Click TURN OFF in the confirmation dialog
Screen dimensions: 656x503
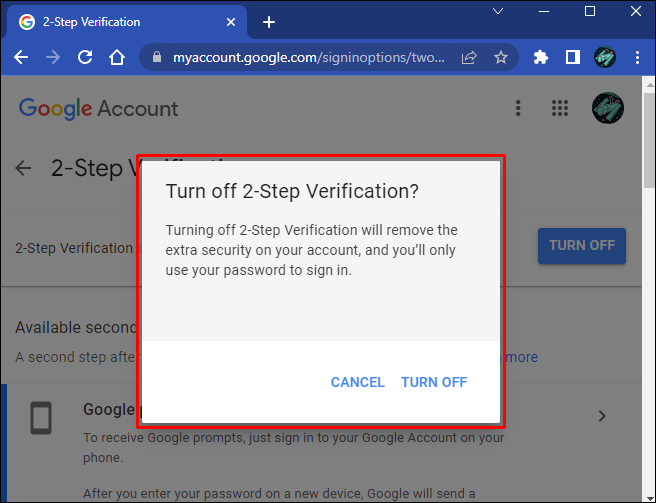click(433, 382)
